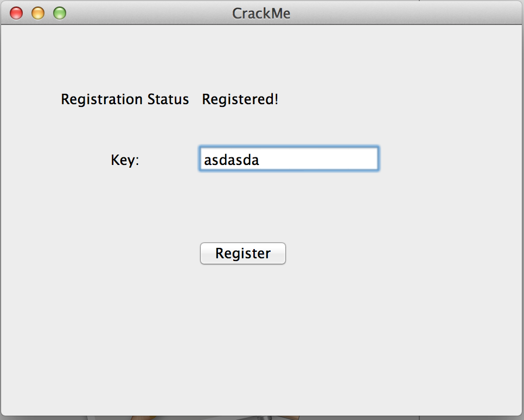Click blank title bar area right of CrackMe

(401, 14)
